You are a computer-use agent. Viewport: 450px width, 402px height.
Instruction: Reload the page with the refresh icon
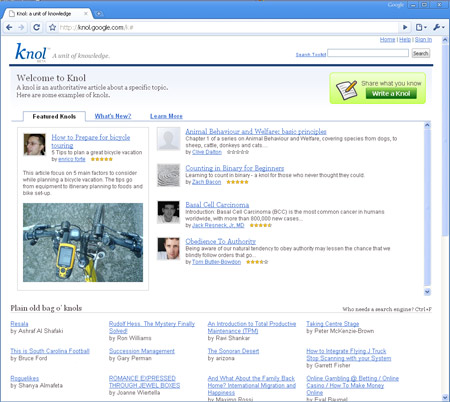pos(36,27)
